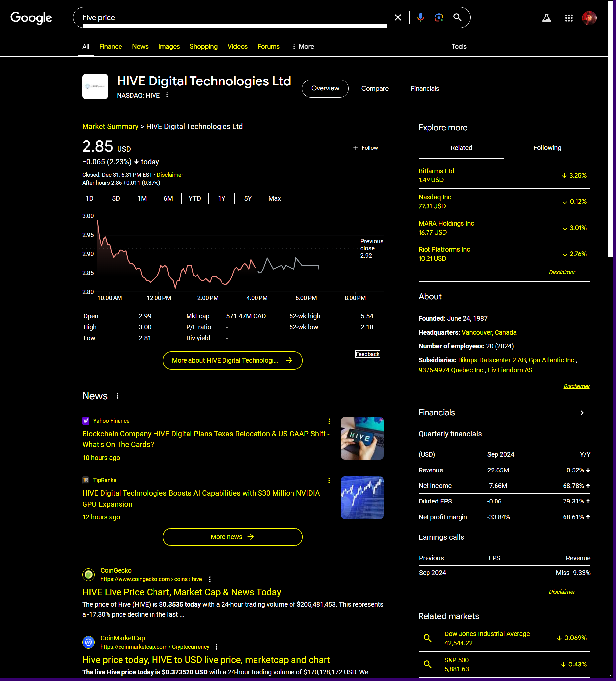The width and height of the screenshot is (616, 681).
Task: Clear the search box with X icon
Action: tap(398, 17)
